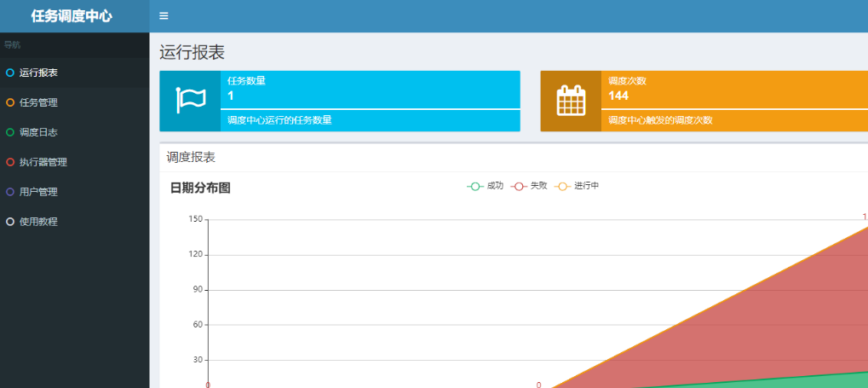Click the white circle icon beside 使用教程

click(x=10, y=222)
